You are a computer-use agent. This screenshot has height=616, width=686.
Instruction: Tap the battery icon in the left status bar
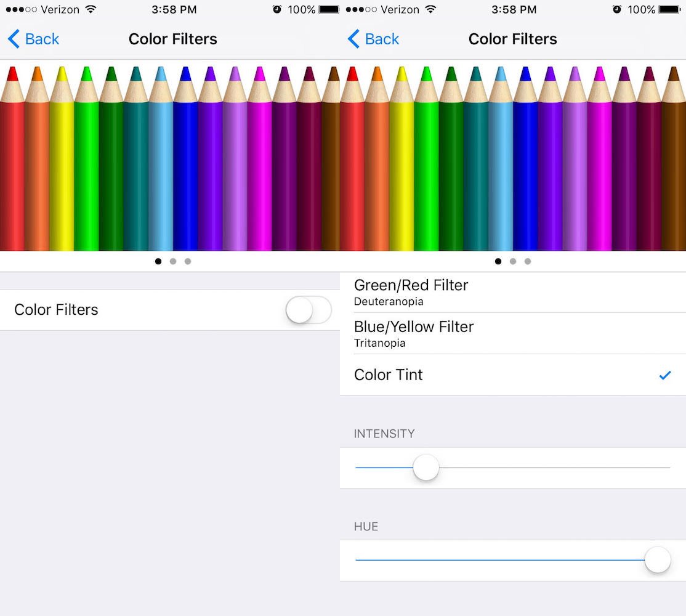[329, 9]
